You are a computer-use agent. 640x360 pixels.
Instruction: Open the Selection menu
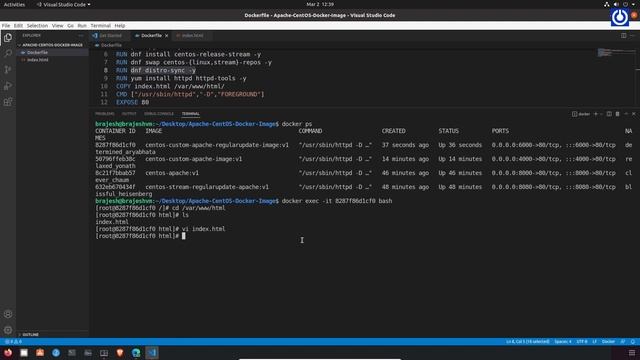pyautogui.click(x=37, y=25)
